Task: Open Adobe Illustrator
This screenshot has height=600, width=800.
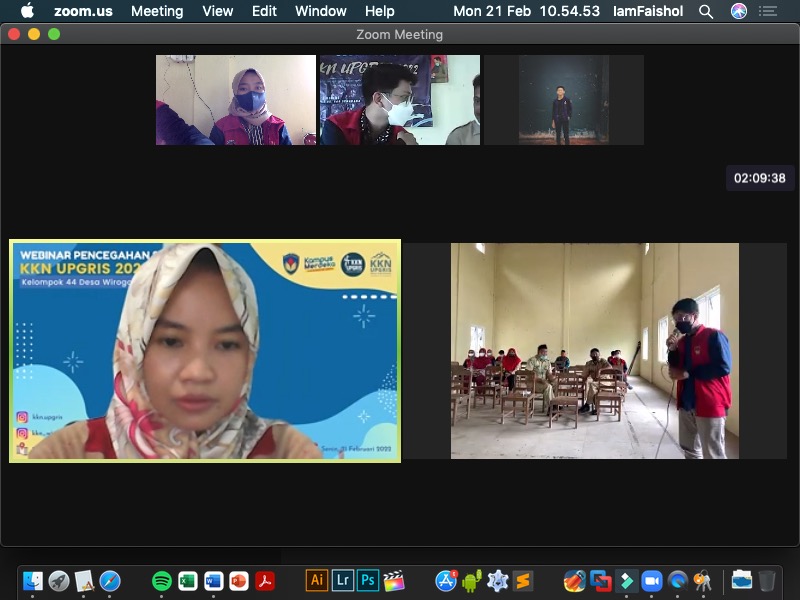Action: pyautogui.click(x=316, y=578)
